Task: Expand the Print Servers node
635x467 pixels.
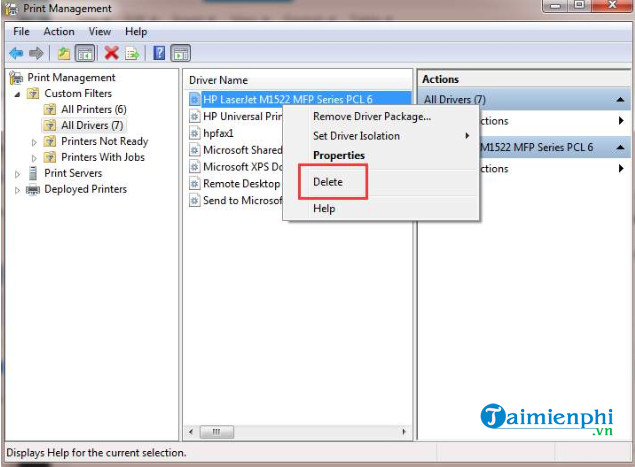Action: [17, 174]
